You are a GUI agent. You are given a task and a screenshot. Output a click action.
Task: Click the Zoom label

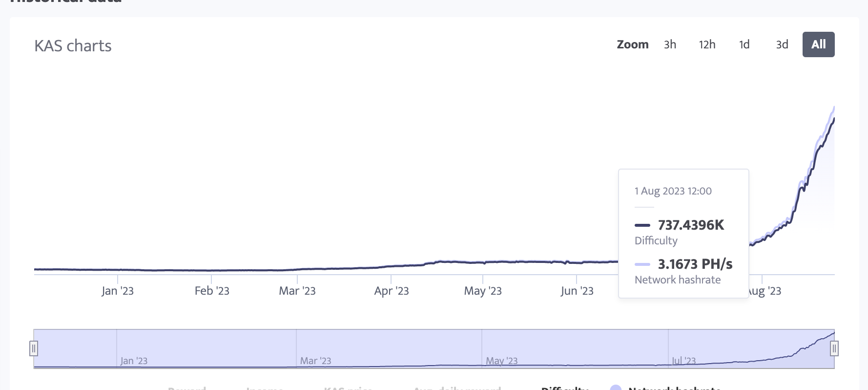click(x=633, y=44)
